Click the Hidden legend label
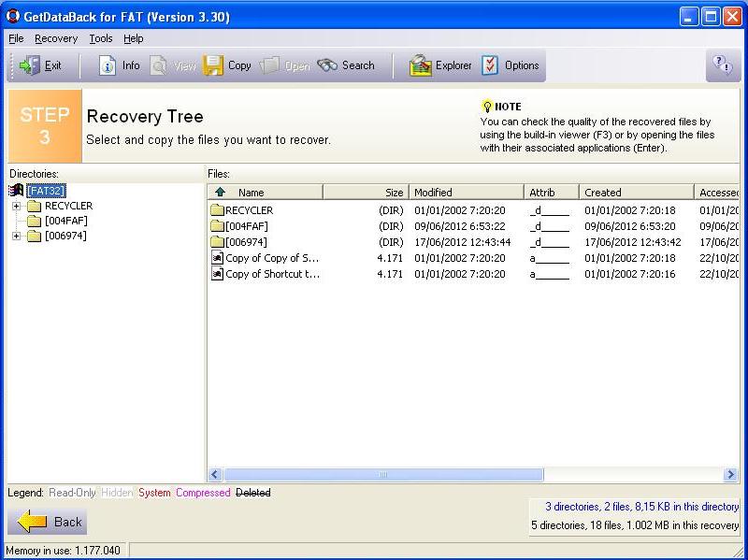This screenshot has width=748, height=560. [x=117, y=493]
